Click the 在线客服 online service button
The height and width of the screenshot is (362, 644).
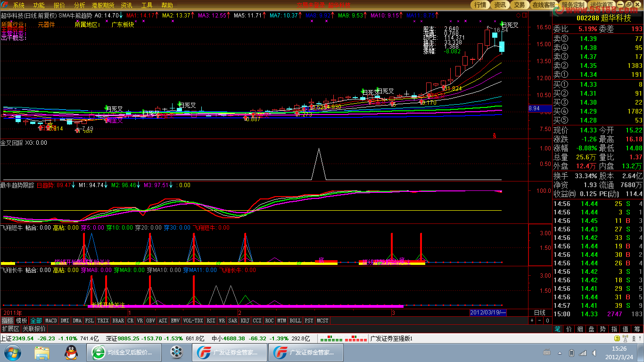(x=544, y=5)
